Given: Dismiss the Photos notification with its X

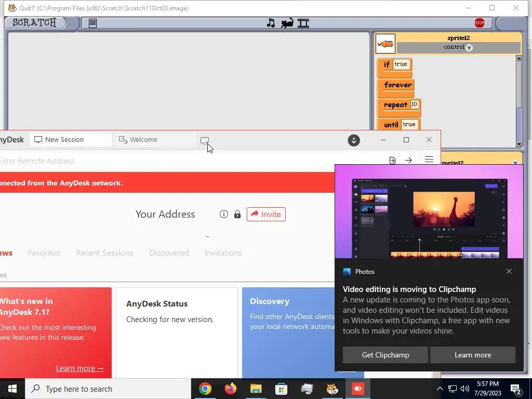Looking at the screenshot, I should pos(509,271).
